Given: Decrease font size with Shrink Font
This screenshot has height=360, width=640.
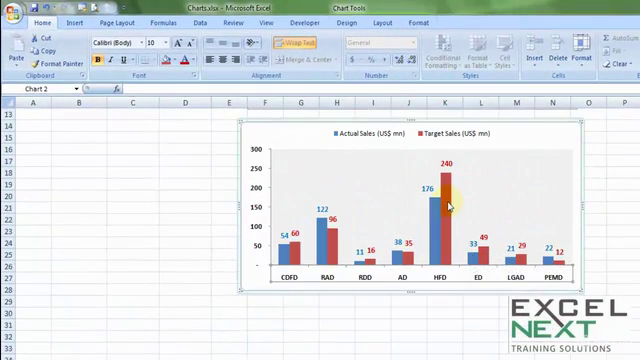Looking at the screenshot, I should [x=191, y=43].
